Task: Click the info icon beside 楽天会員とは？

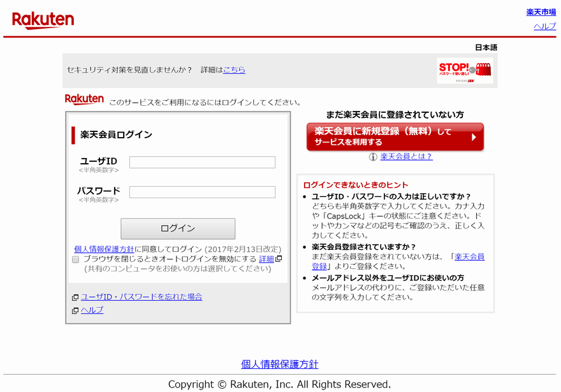Action: [x=373, y=157]
